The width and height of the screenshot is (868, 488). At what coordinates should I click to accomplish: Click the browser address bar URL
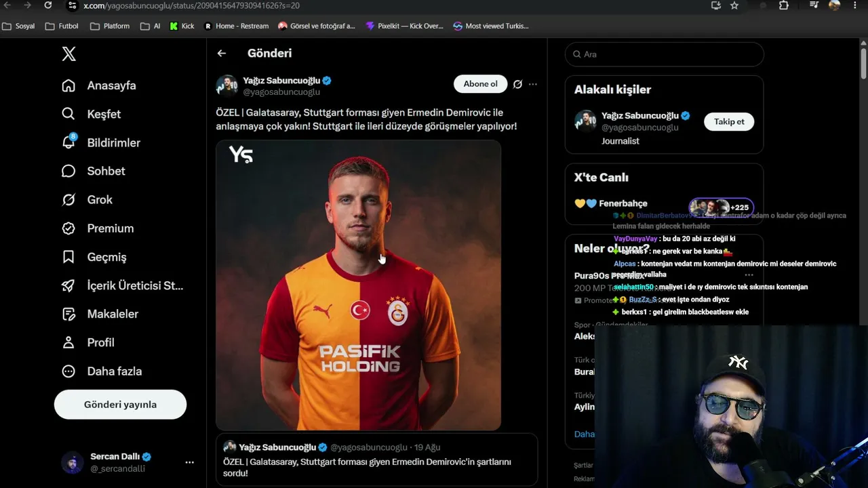coord(191,5)
